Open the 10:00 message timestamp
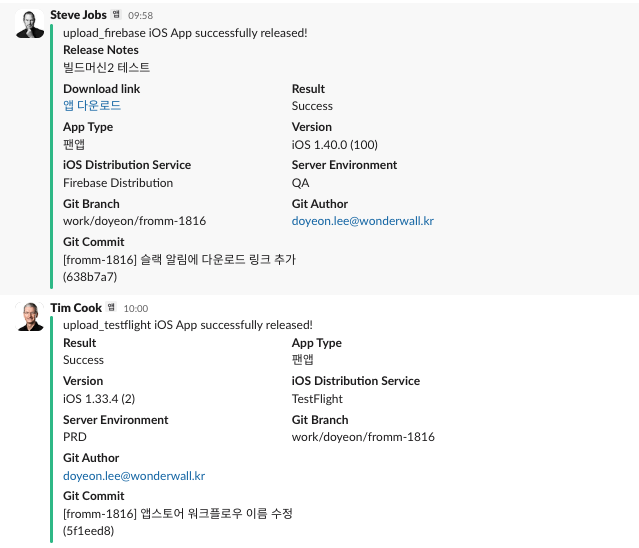Viewport: 639px width, 548px height. tap(136, 308)
